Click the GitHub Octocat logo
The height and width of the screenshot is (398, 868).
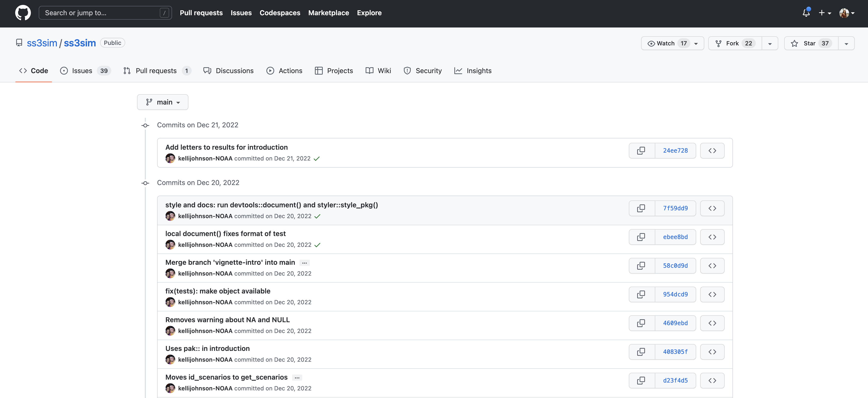[x=23, y=13]
